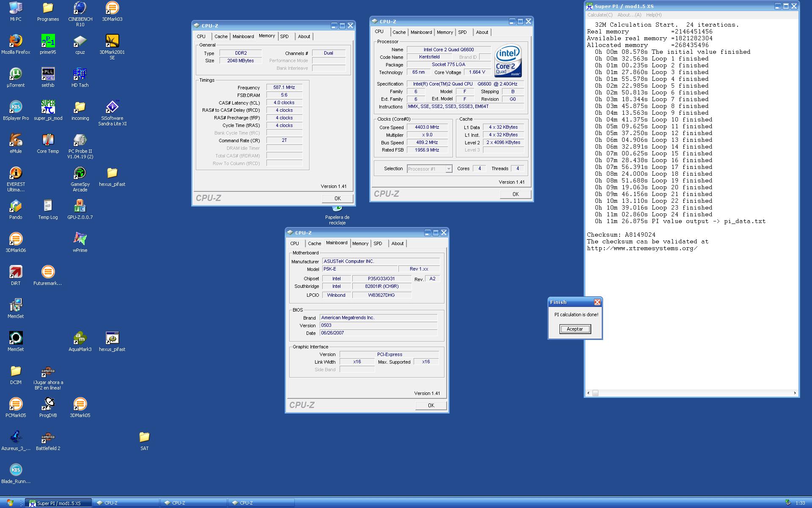Launch prime95 desktop icon
This screenshot has width=812, height=508.
pos(48,41)
